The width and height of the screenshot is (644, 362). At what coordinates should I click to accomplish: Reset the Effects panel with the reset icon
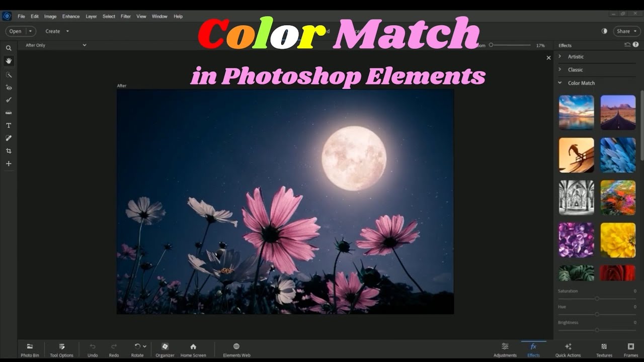tap(627, 45)
